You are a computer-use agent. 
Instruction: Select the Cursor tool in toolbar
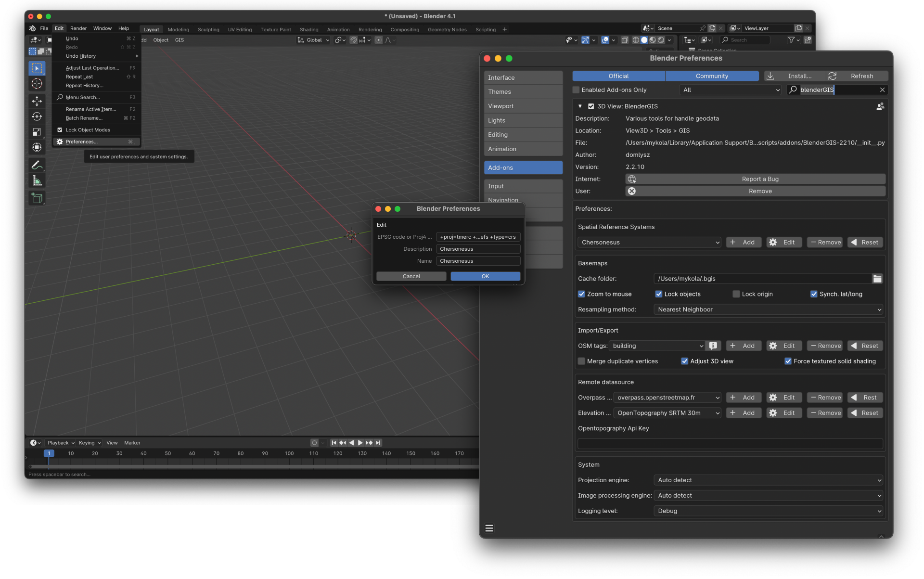click(37, 84)
